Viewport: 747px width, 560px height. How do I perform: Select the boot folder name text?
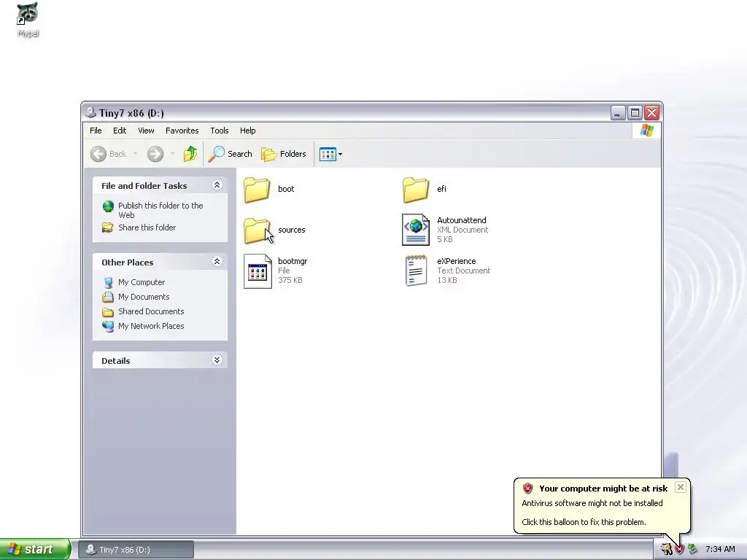(x=286, y=189)
